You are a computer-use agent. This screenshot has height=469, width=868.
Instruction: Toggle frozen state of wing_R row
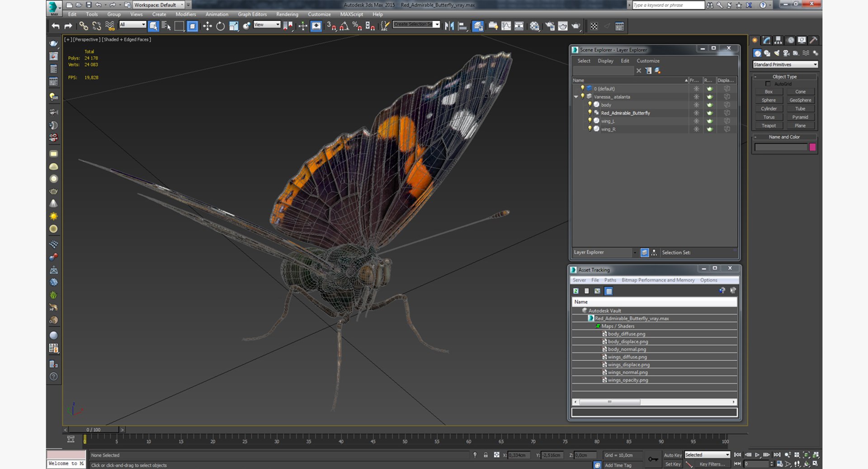[696, 129]
